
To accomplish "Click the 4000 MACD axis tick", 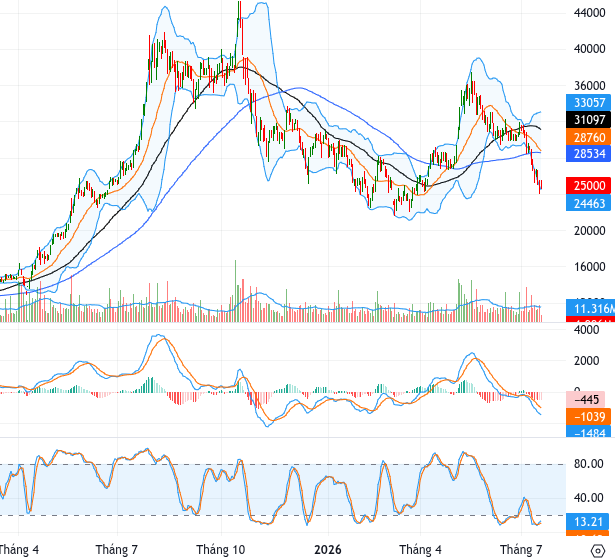I will [586, 329].
